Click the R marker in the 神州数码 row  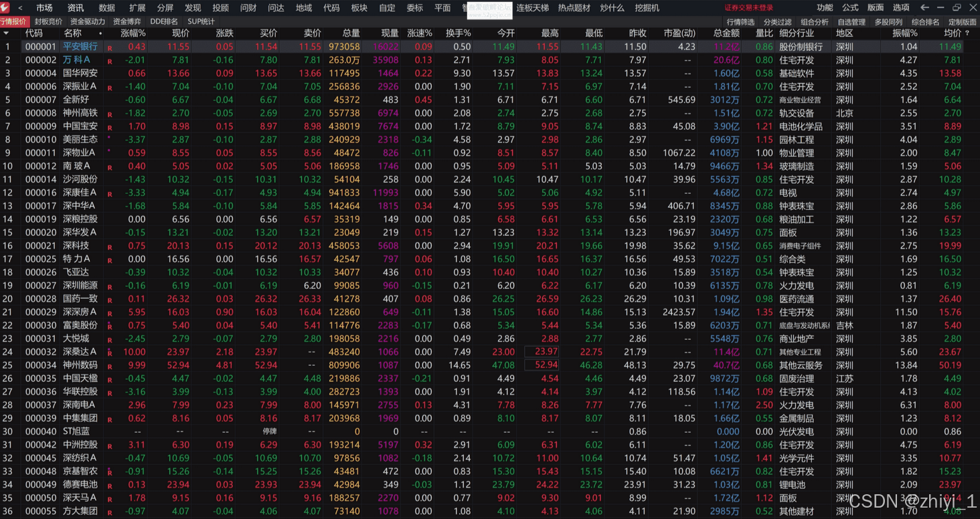(x=110, y=367)
